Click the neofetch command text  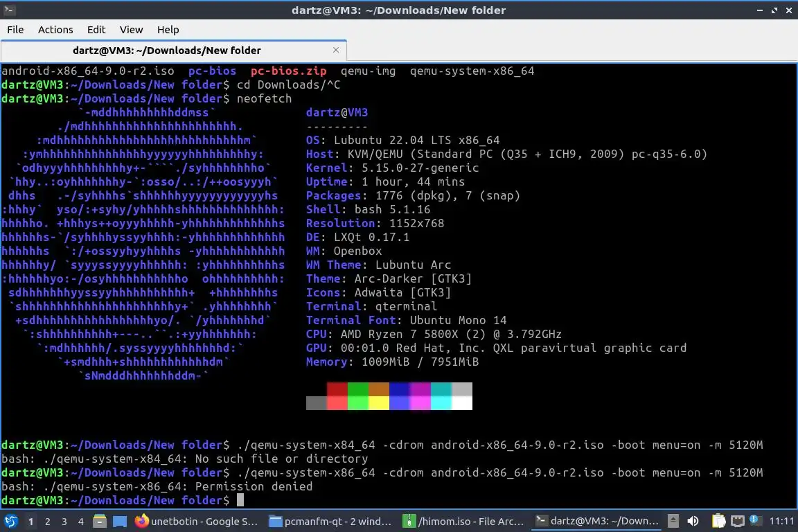coord(264,99)
